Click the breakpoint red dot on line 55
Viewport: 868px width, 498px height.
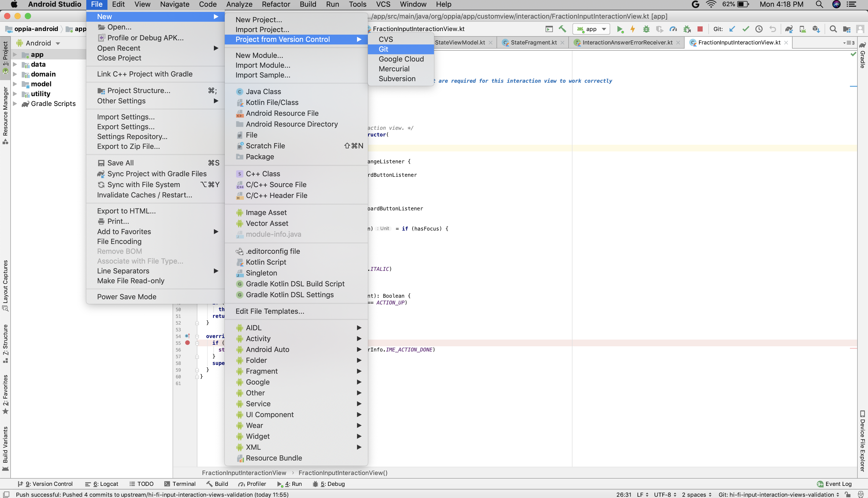click(x=187, y=342)
